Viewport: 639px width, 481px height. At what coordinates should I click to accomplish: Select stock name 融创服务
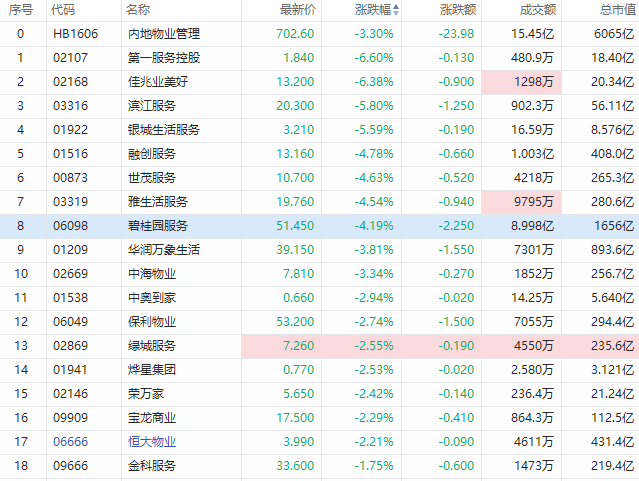point(152,154)
